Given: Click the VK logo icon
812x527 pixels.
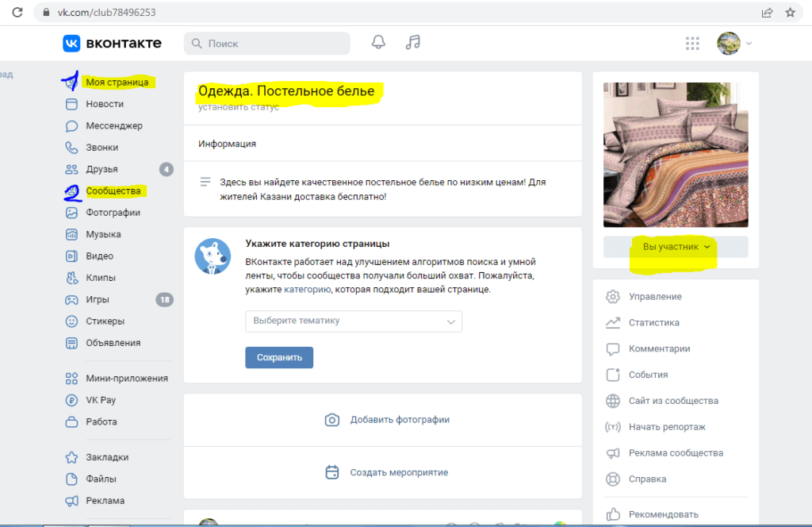Looking at the screenshot, I should point(72,43).
